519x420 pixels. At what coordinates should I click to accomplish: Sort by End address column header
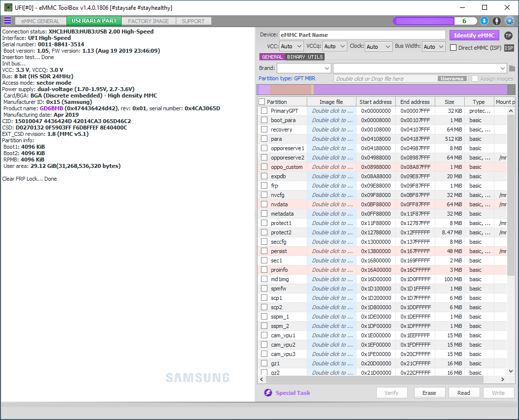[415, 102]
